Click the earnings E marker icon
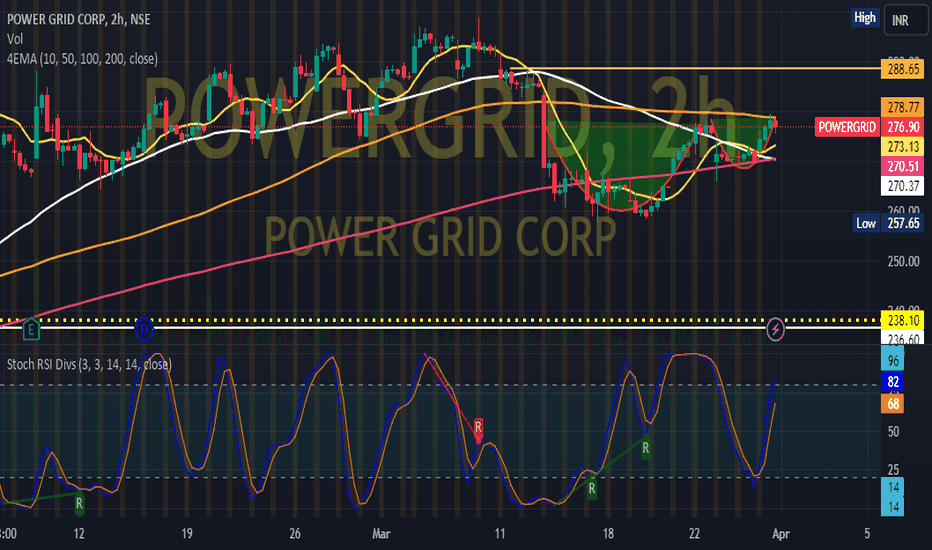Image resolution: width=932 pixels, height=550 pixels. 31,329
